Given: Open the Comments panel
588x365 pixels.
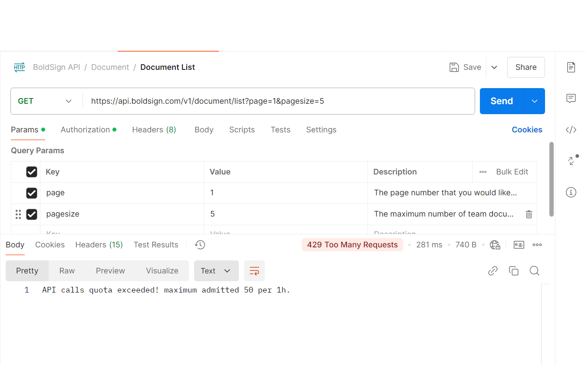Looking at the screenshot, I should (571, 99).
